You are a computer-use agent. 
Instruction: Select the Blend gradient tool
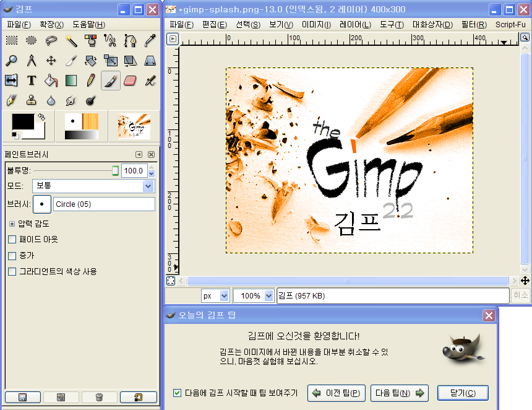click(x=71, y=81)
